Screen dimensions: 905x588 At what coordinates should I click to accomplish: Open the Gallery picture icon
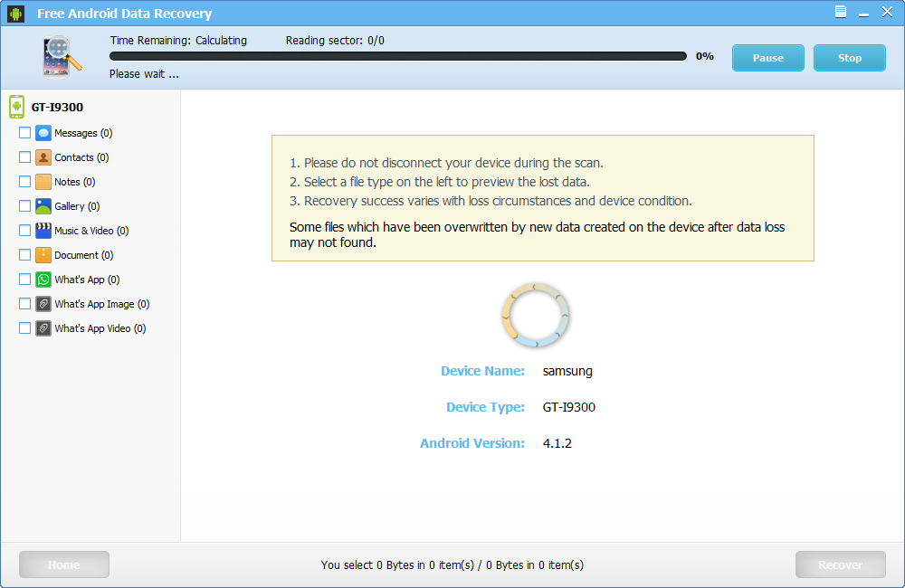click(43, 206)
